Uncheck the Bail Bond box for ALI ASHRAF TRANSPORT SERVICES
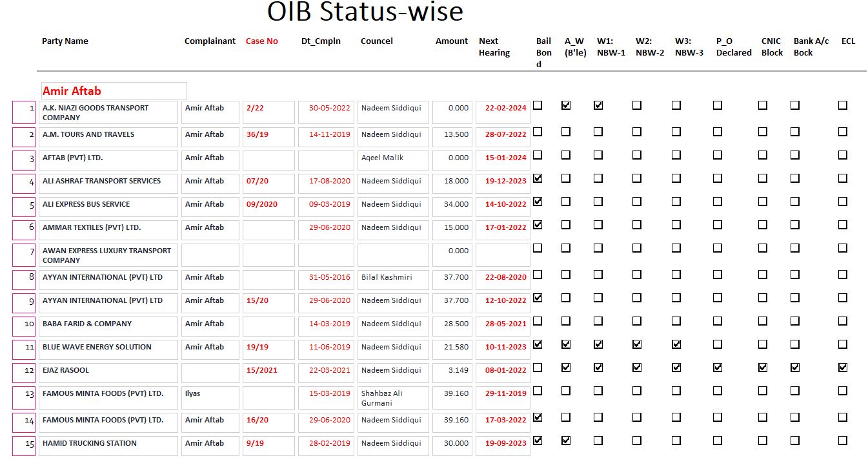The image size is (868, 458). pyautogui.click(x=538, y=178)
